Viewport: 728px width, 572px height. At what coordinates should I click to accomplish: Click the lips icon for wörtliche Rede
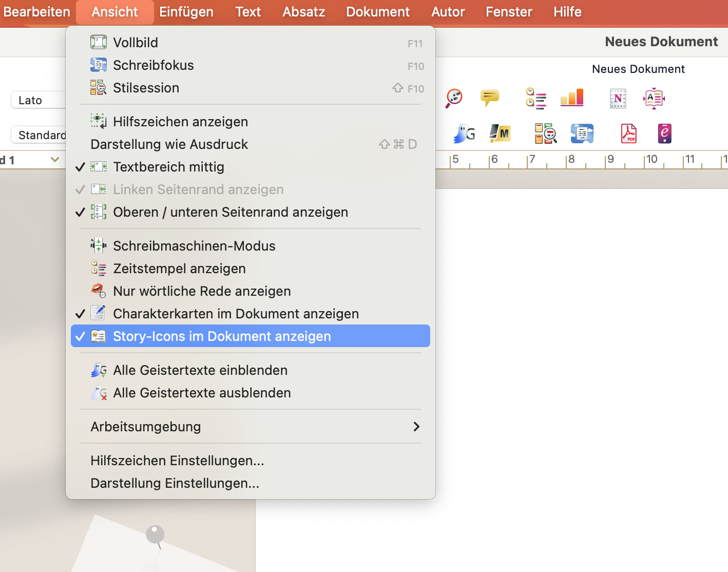click(x=98, y=291)
